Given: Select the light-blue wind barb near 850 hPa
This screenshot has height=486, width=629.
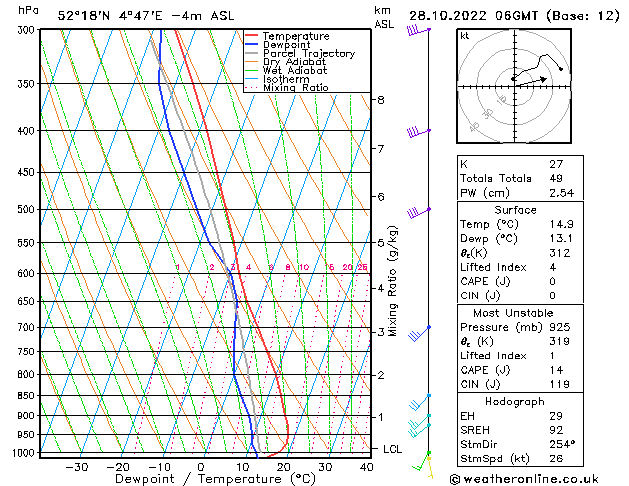Looking at the screenshot, I should tap(420, 402).
